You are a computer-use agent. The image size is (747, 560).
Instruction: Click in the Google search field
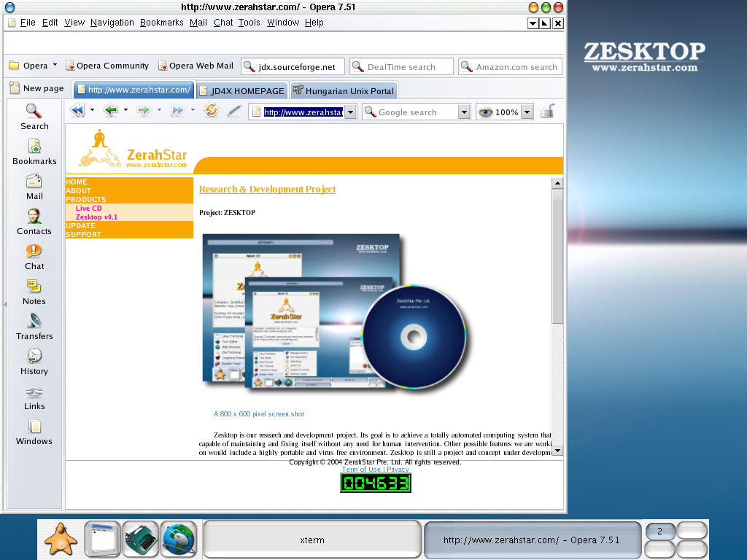pos(417,112)
